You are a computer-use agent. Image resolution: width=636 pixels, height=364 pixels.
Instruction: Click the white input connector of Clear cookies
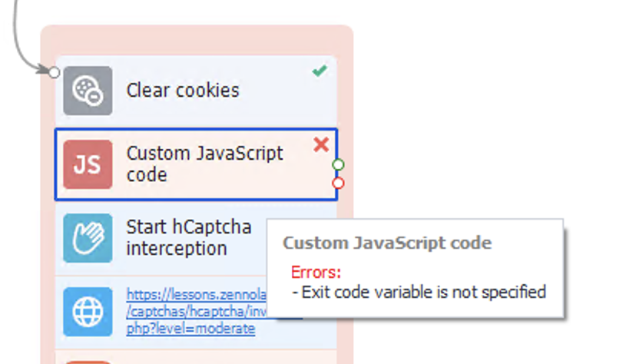(54, 72)
